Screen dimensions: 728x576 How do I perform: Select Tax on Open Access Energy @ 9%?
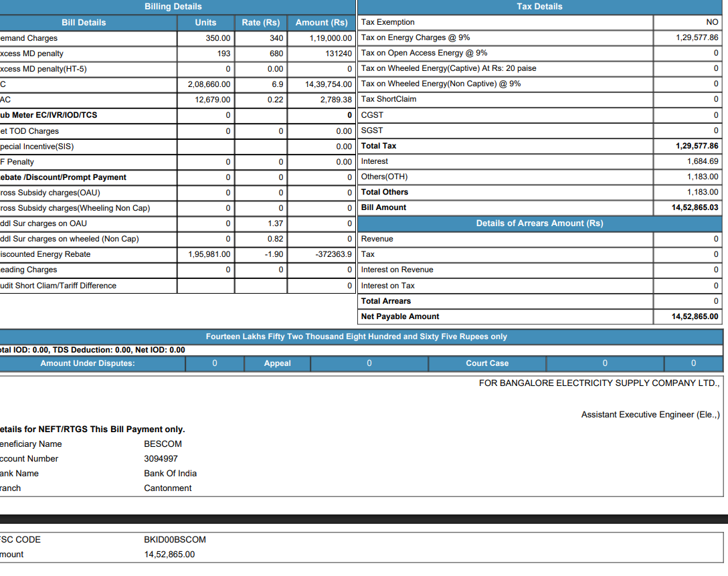(x=424, y=52)
